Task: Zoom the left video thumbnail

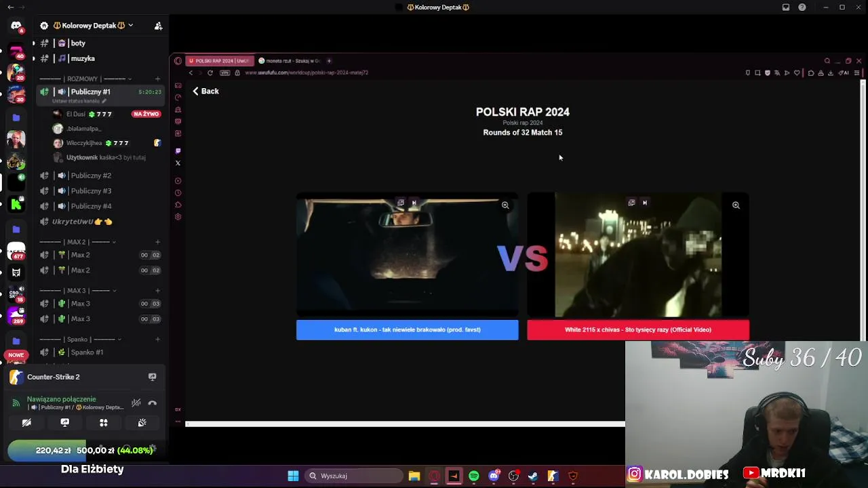Action: pos(505,205)
